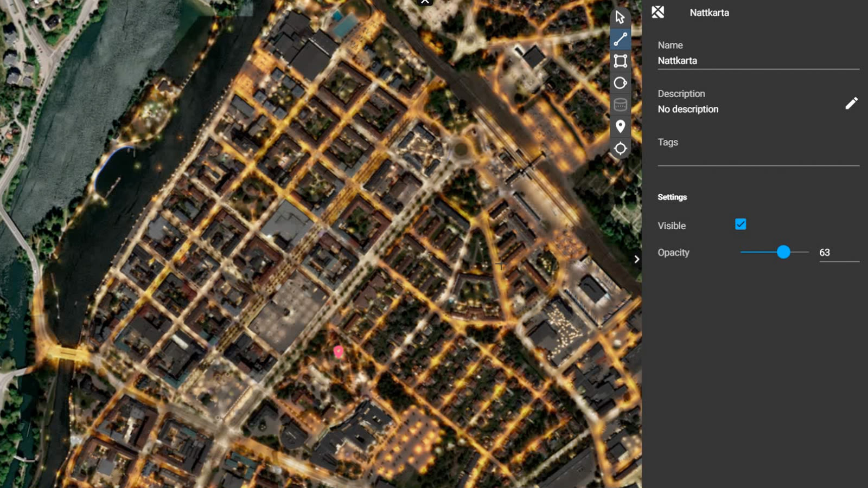Expand the panel with the chevron arrow
Viewport: 868px width, 488px height.
(x=636, y=259)
